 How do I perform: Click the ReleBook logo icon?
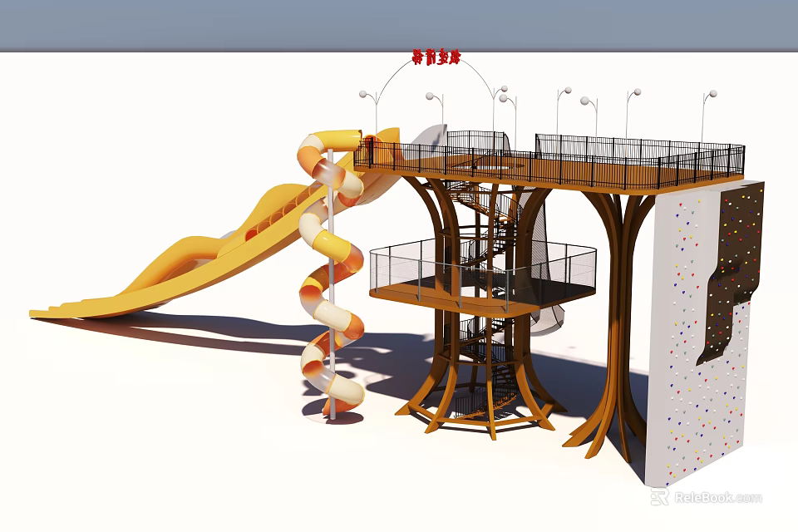tap(659, 496)
